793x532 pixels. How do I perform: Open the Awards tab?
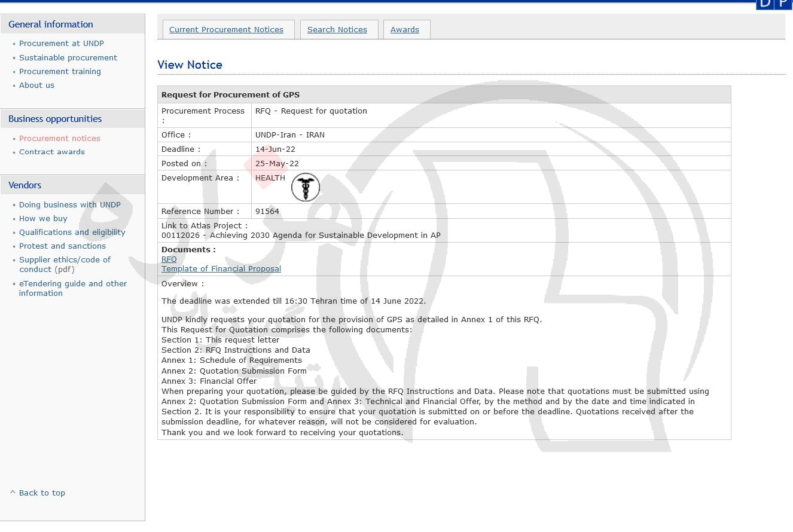405,29
